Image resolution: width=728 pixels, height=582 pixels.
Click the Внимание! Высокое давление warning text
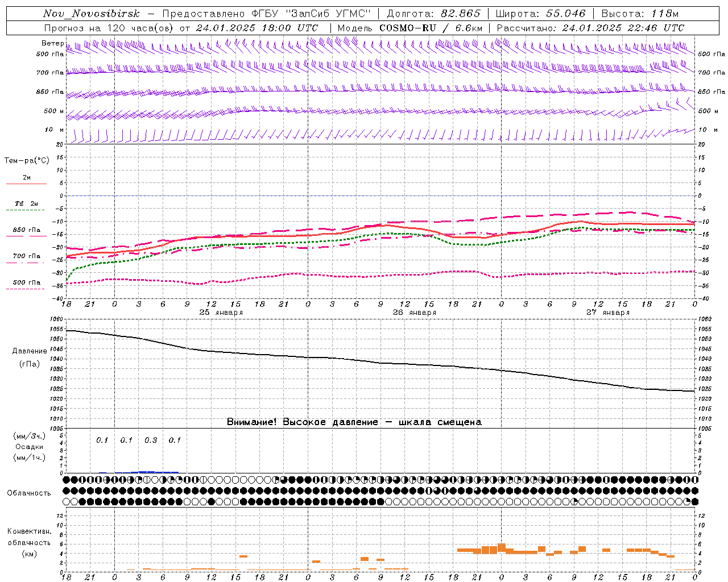pyautogui.click(x=354, y=422)
